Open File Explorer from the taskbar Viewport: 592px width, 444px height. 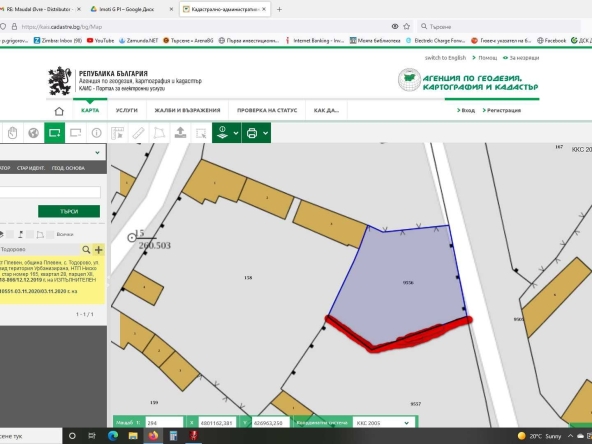pyautogui.click(x=133, y=436)
